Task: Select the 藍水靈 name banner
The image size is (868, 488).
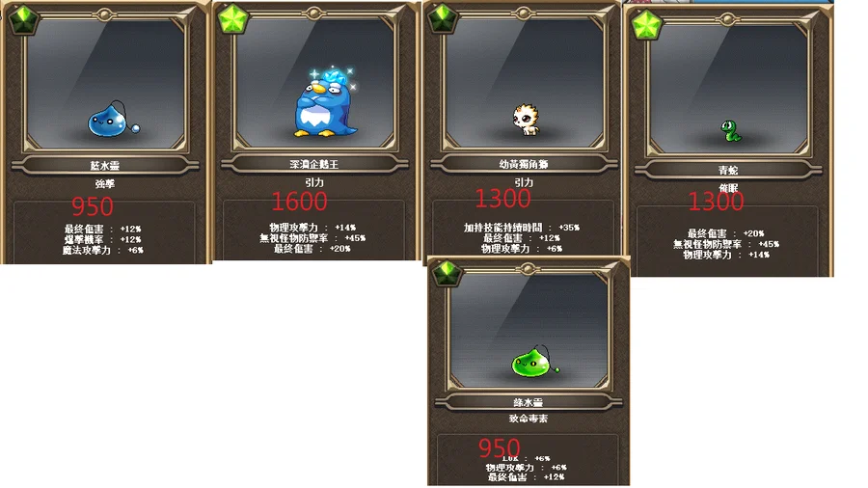Action: tap(104, 165)
